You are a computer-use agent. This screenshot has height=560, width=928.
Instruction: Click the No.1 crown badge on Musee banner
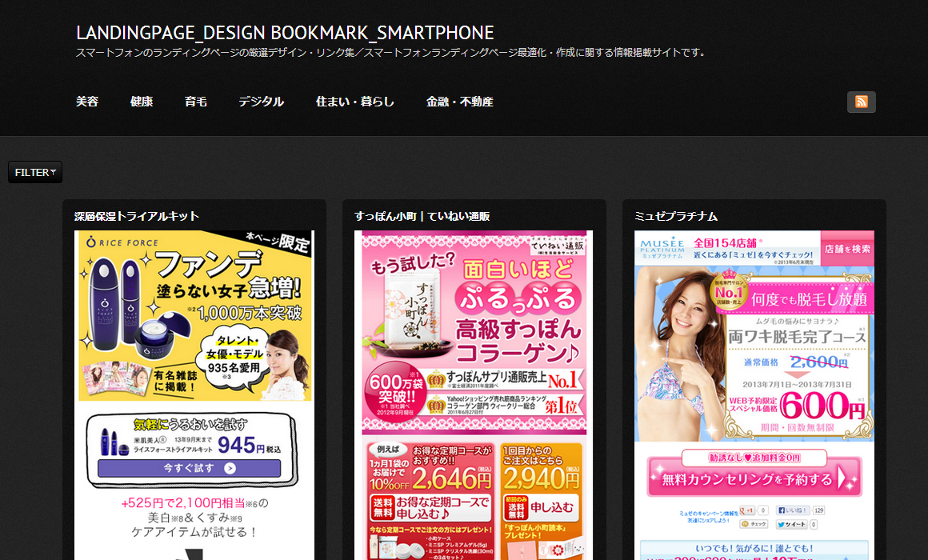pos(729,290)
